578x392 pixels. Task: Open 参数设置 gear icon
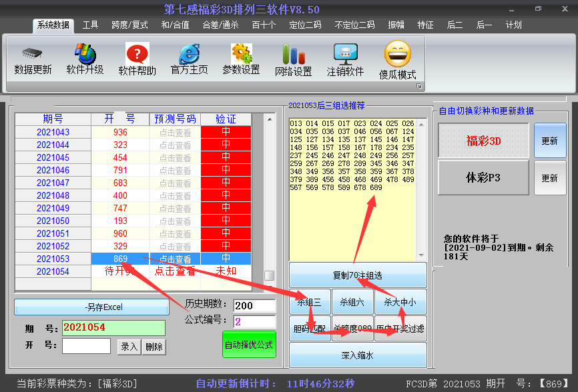click(242, 54)
